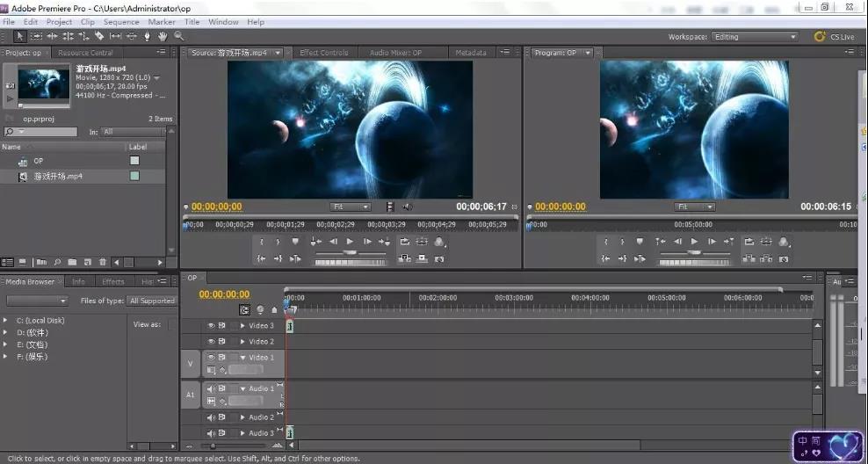Hide Video 3 track with eye icon
868x464 pixels.
(211, 325)
